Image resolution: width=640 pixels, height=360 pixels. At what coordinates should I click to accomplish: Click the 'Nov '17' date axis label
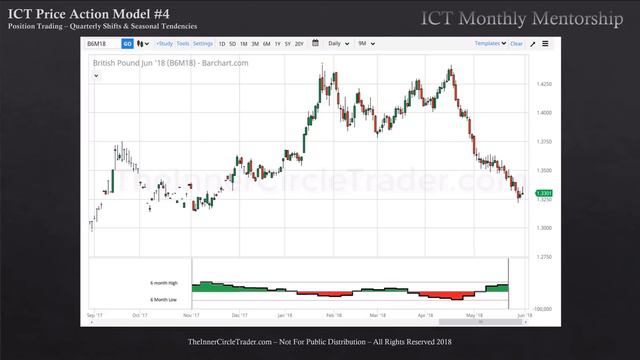click(191, 316)
